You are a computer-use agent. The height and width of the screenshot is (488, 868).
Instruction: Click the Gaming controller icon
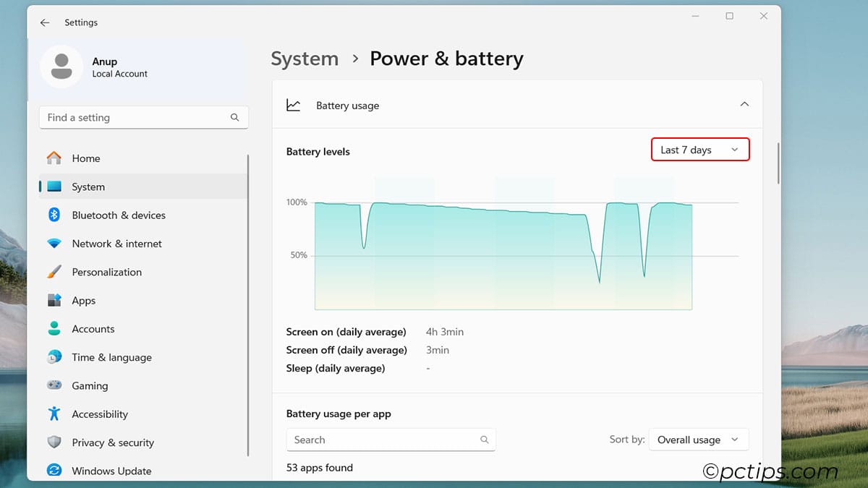coord(54,385)
